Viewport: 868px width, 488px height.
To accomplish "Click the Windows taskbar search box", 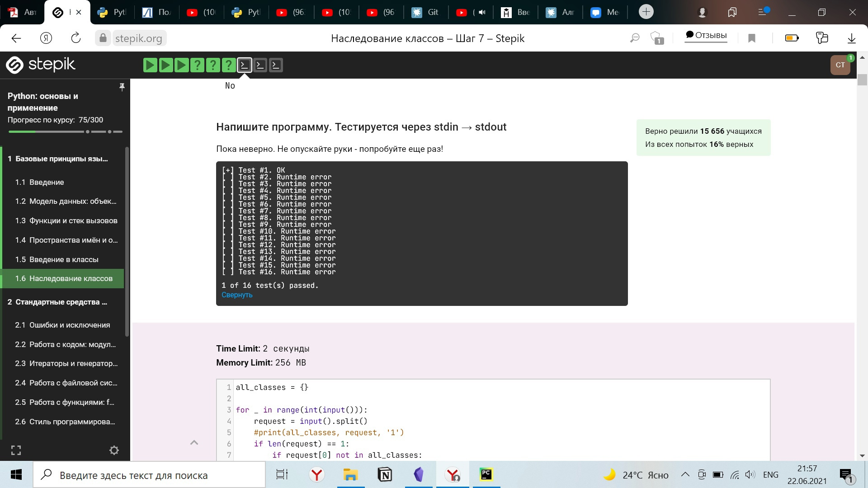I will tap(149, 475).
